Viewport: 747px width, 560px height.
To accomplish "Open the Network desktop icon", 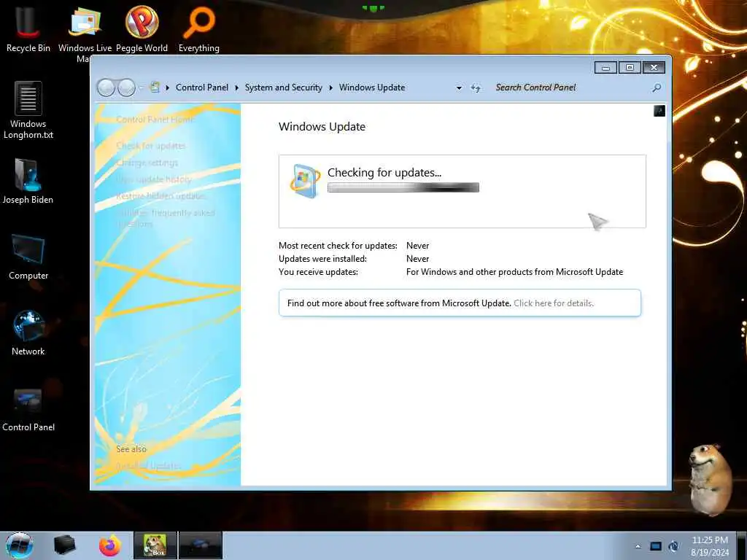I will point(28,332).
